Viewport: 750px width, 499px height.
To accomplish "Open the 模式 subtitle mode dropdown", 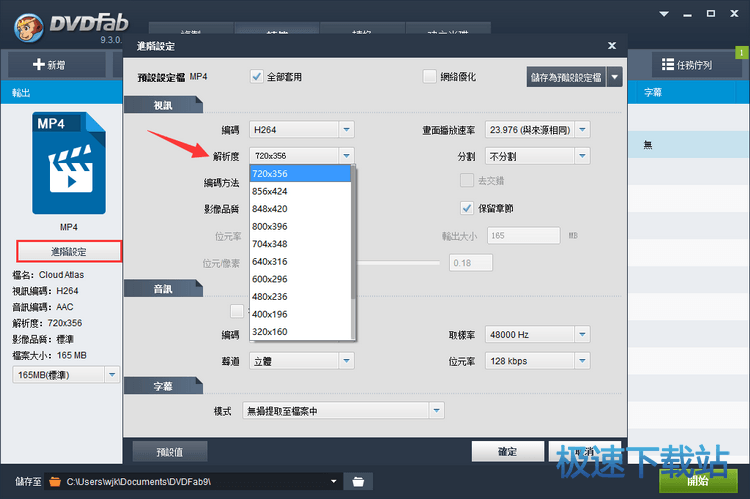I will pos(436,410).
